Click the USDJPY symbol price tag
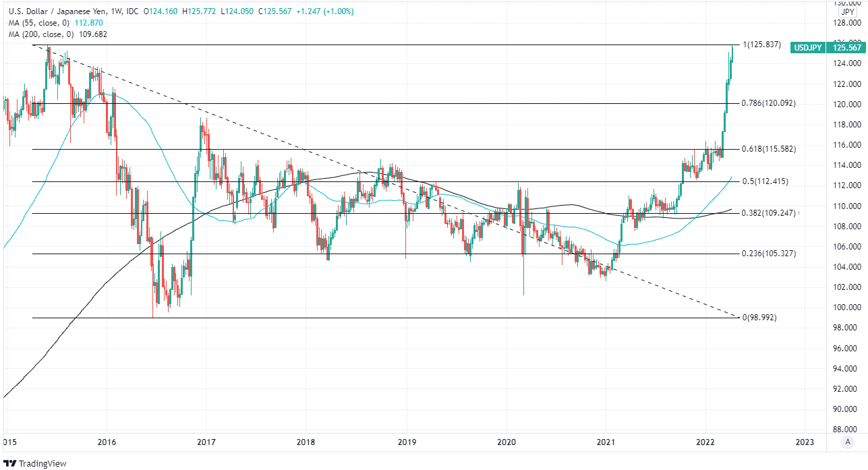868x470 pixels. coord(809,48)
